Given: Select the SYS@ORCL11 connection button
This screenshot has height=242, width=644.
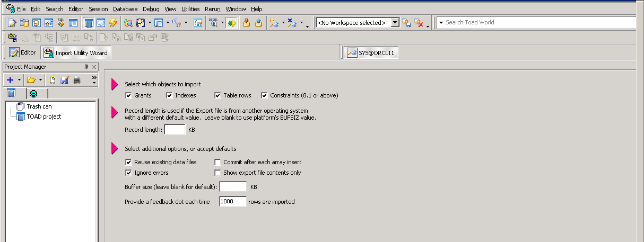Looking at the screenshot, I should click(x=371, y=53).
